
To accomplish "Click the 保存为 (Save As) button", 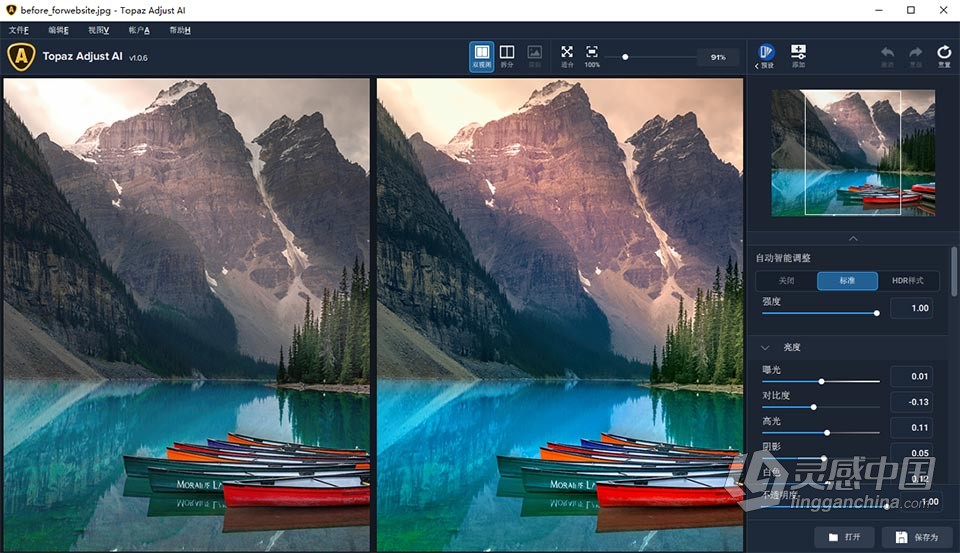I will (917, 537).
